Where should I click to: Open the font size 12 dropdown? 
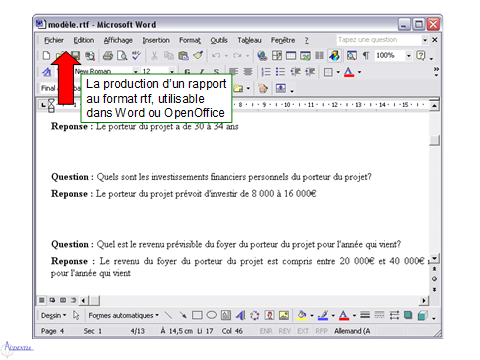[x=172, y=72]
